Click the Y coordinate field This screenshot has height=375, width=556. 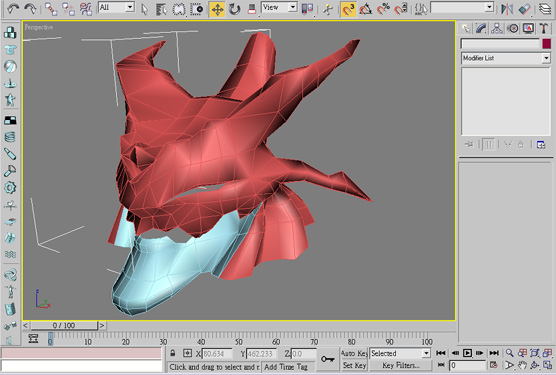tap(261, 353)
